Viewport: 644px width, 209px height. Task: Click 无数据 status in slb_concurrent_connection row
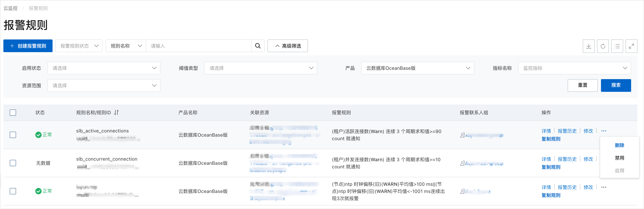click(43, 163)
